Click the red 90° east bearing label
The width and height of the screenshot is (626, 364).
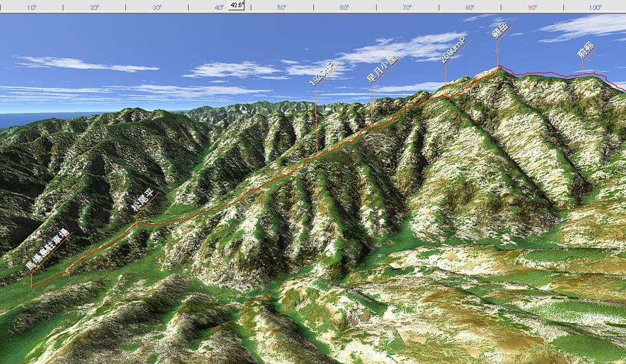[x=532, y=7]
